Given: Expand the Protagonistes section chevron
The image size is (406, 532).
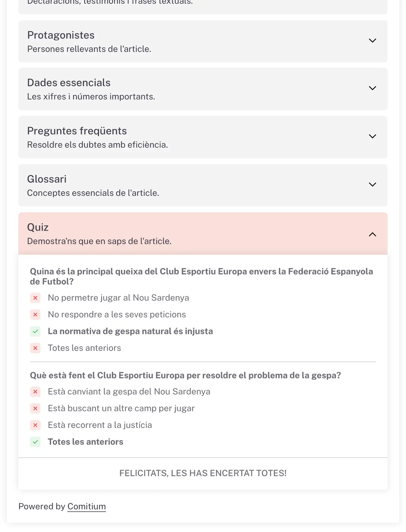Looking at the screenshot, I should coord(372,41).
